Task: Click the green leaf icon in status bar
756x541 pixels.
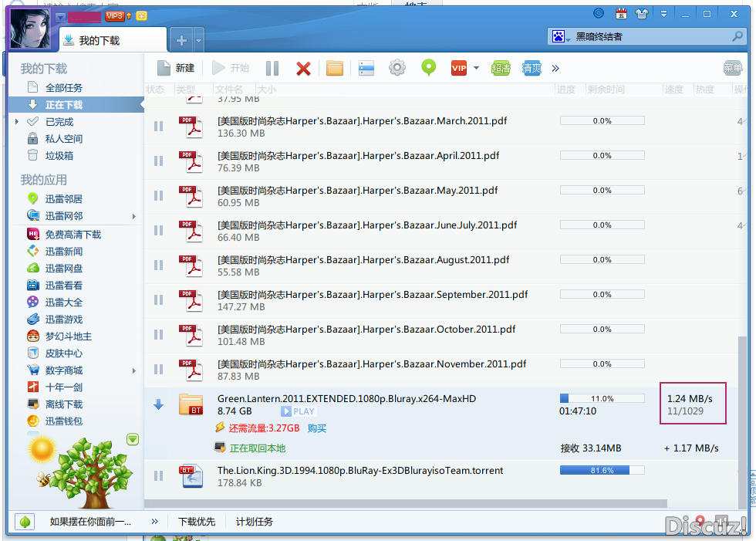Action: point(25,521)
